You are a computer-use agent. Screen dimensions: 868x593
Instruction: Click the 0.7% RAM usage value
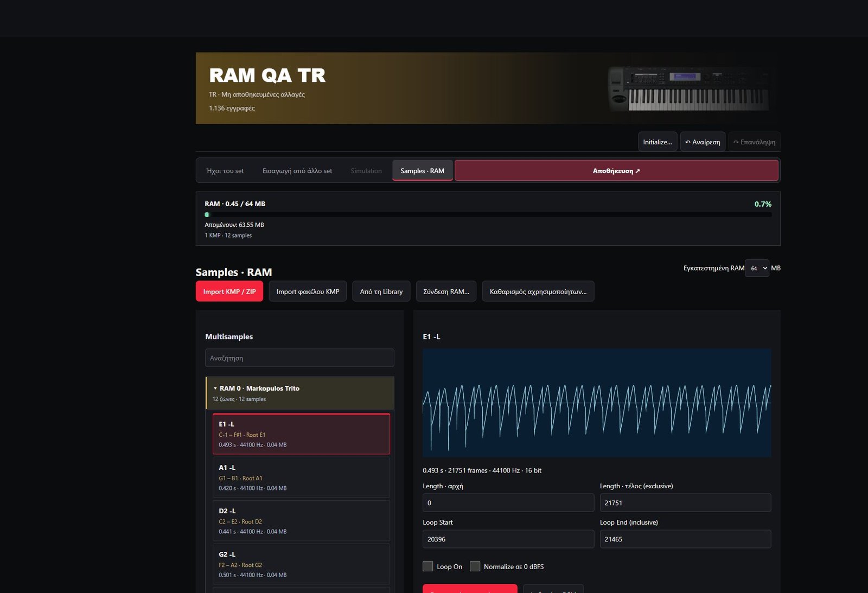[x=763, y=204]
